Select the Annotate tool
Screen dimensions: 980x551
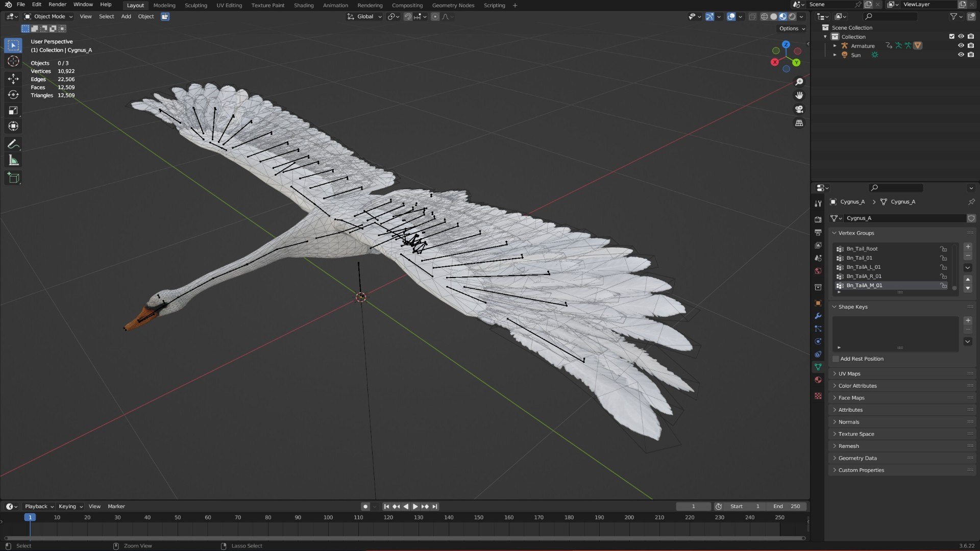[x=13, y=144]
